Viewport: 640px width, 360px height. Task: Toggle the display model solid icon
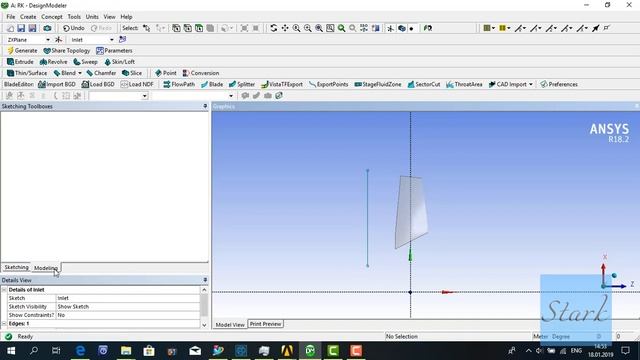tap(402, 28)
